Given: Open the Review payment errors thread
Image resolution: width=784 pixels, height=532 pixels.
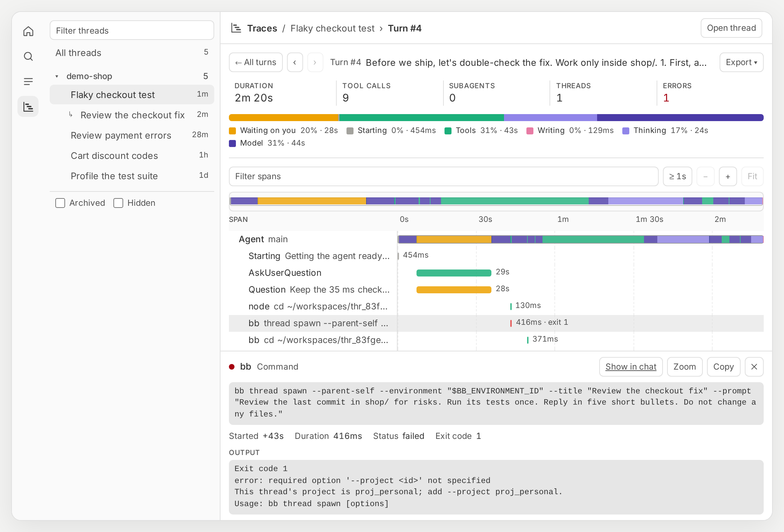Looking at the screenshot, I should click(132, 135).
